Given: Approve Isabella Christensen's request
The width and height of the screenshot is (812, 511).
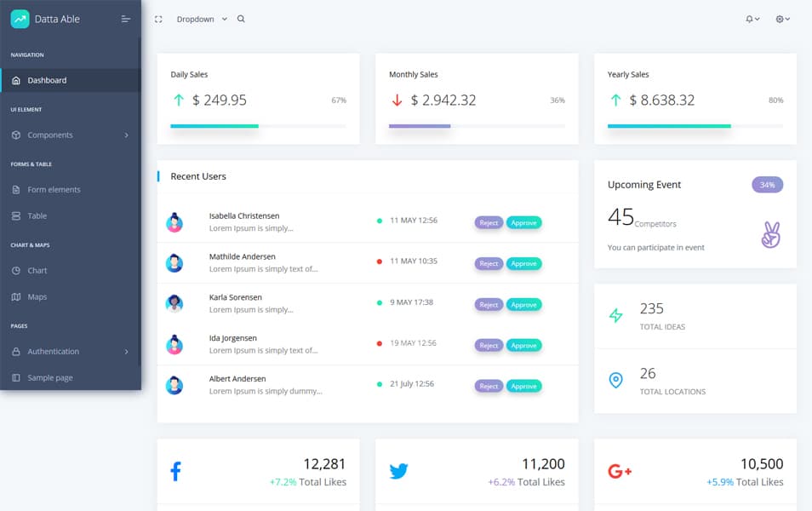Looking at the screenshot, I should point(523,222).
